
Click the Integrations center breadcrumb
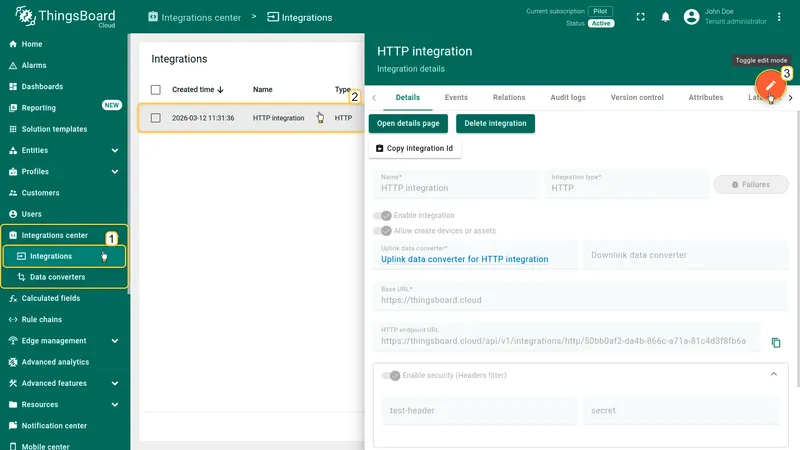(194, 17)
